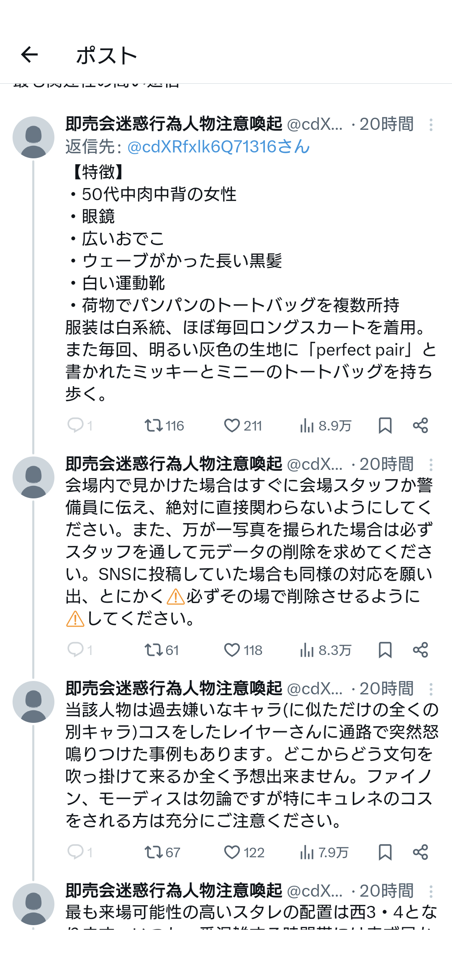
Task: Reply to the 【特徴】 post
Action: (76, 425)
